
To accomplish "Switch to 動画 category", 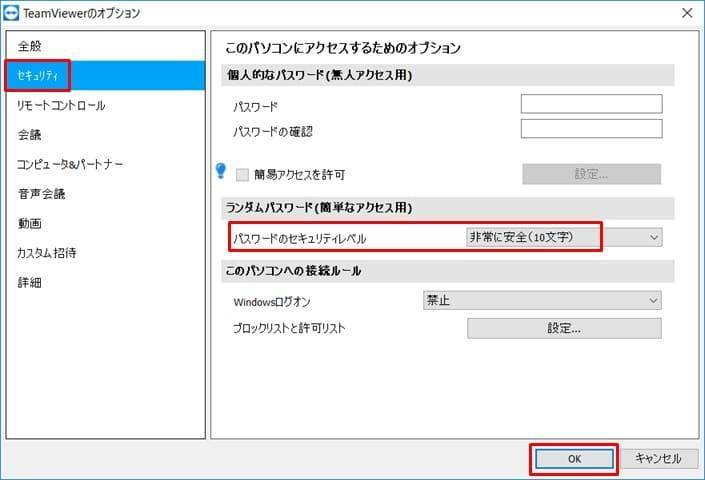I will tap(106, 223).
